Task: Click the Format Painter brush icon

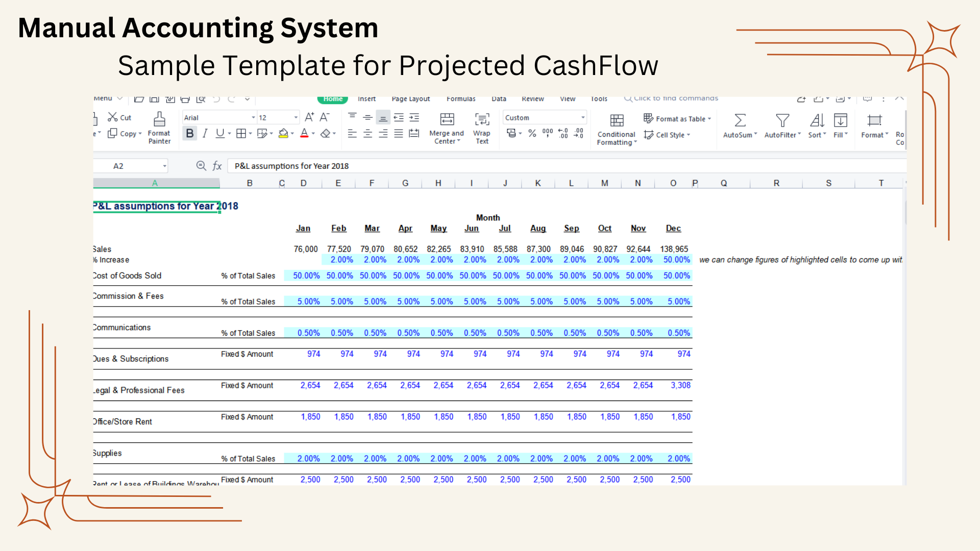Action: pos(159,119)
